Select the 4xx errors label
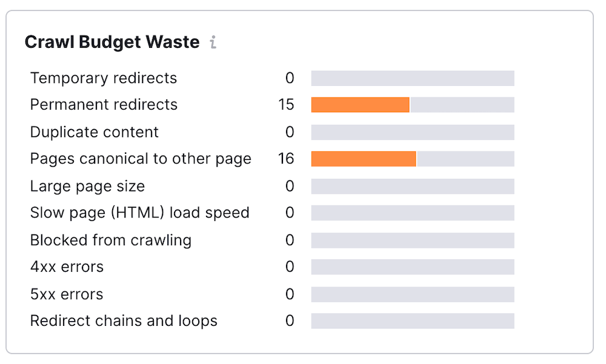 pos(67,266)
